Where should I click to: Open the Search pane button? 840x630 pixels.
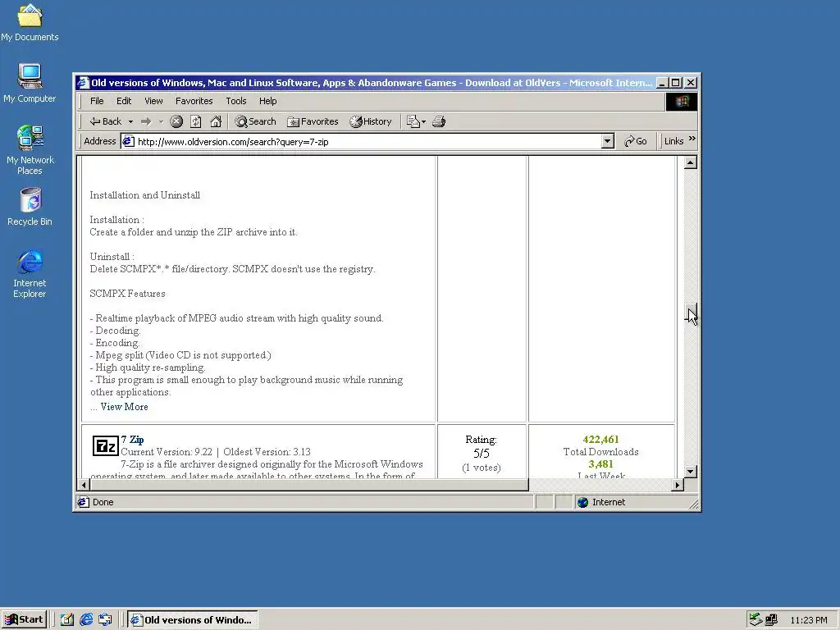tap(256, 121)
